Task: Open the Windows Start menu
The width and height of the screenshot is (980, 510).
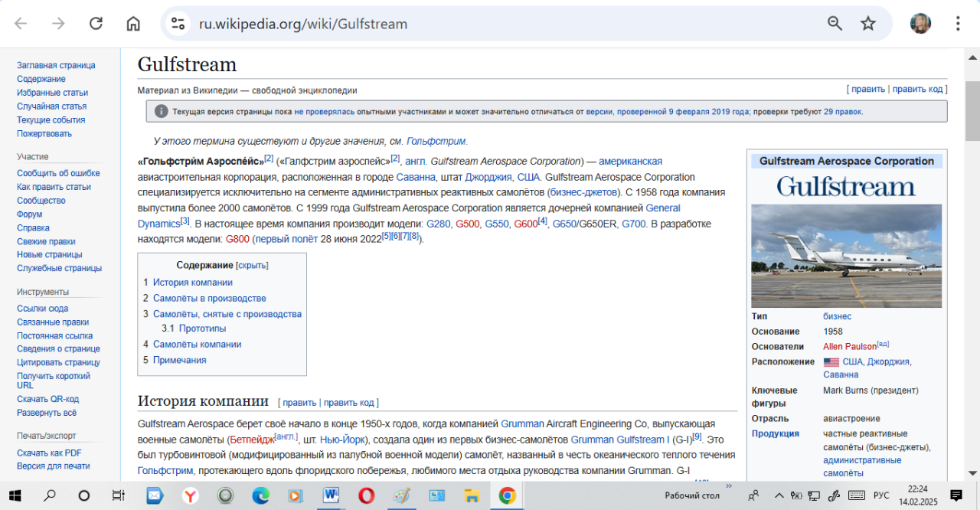Action: tap(15, 495)
